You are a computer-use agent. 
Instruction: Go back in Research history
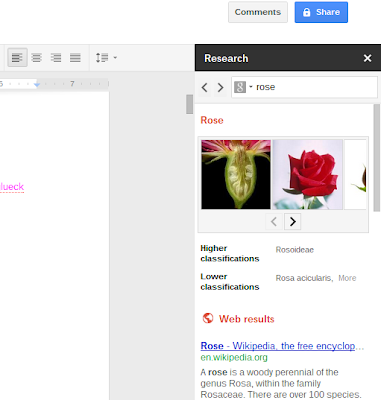[205, 88]
